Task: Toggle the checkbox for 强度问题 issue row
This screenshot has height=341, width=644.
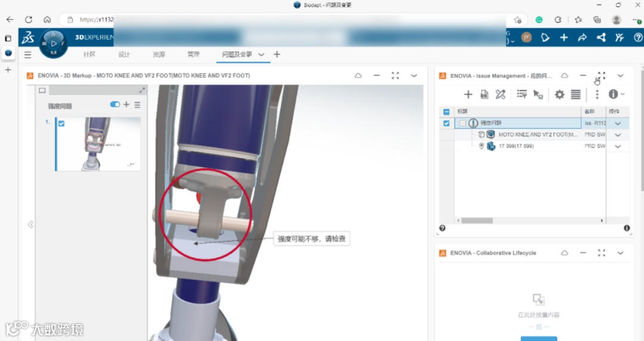Action: [447, 123]
